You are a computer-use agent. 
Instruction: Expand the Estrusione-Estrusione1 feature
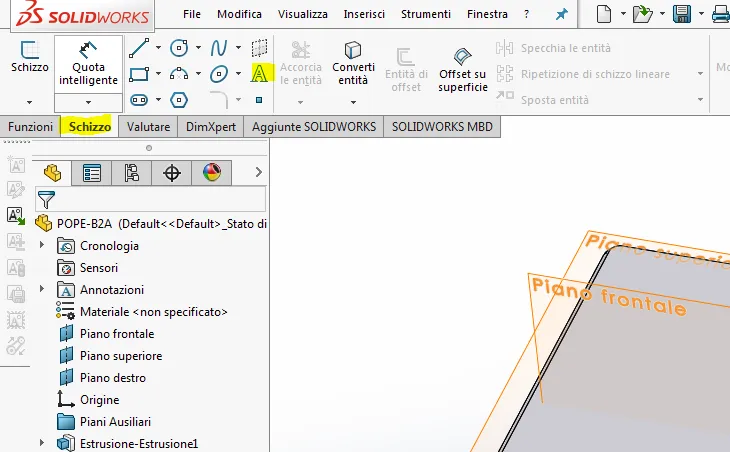coord(42,443)
